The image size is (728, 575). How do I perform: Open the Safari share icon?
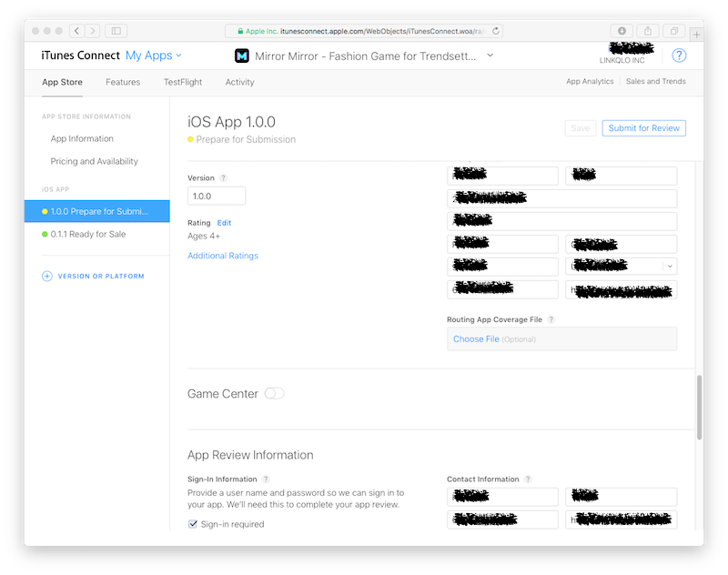point(648,31)
